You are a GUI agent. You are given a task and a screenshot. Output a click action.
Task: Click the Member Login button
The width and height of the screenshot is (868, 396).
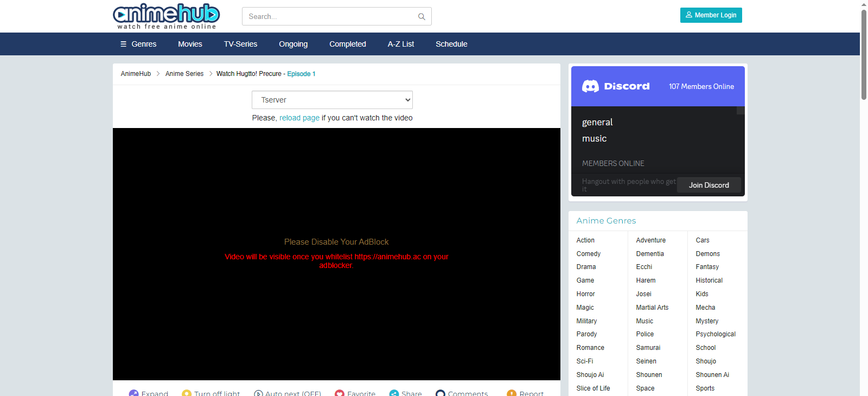711,15
